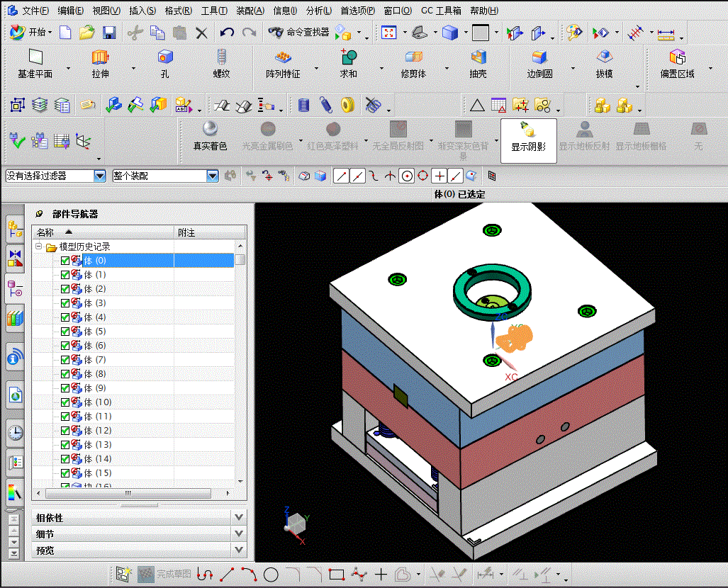This screenshot has width=728, height=588.
Task: Click the blue cylinder icon in the toolbar
Action: (303, 106)
